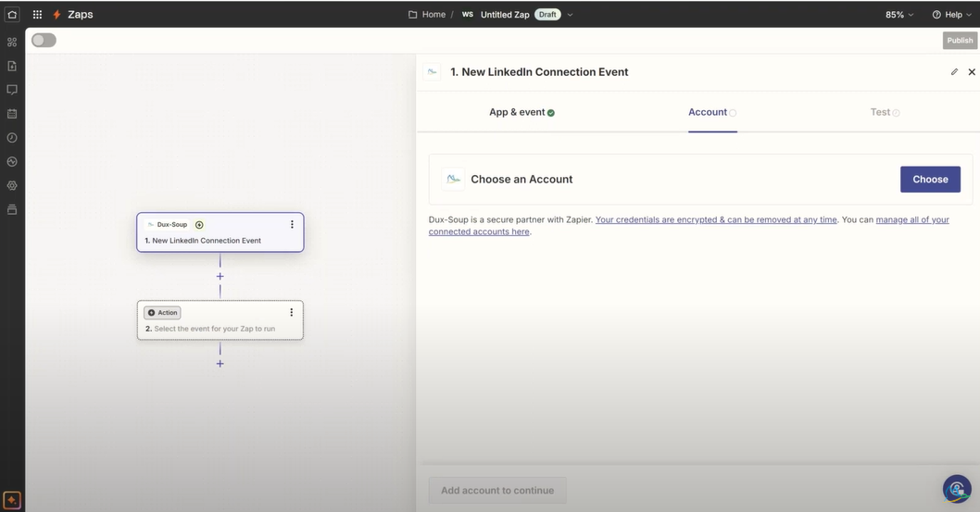Viewport: 980px width, 512px height.
Task: Open the manage connected accounts link
Action: tap(689, 225)
